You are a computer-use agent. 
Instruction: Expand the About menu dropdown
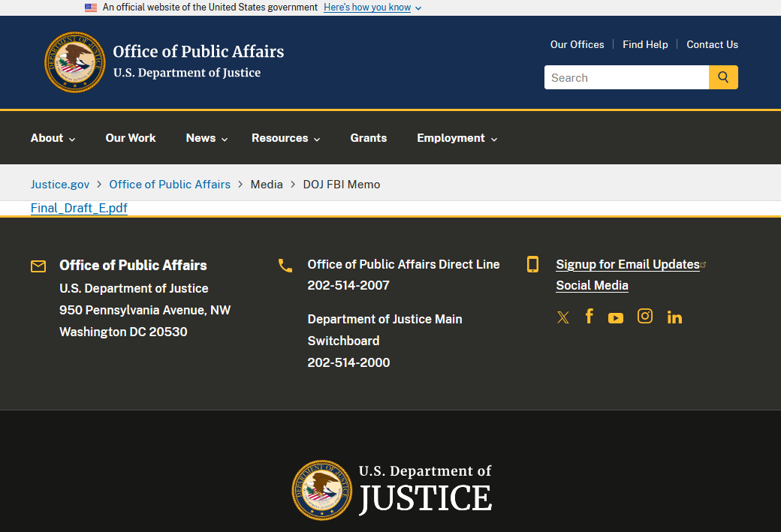53,138
